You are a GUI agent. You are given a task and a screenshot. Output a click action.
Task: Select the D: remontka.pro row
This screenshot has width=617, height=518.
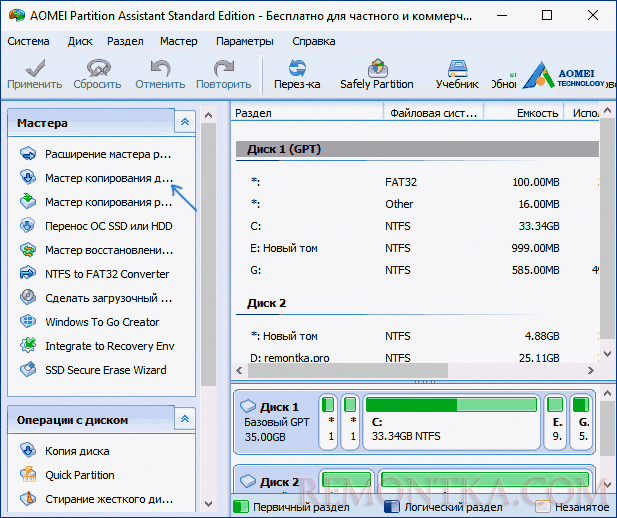click(x=417, y=357)
